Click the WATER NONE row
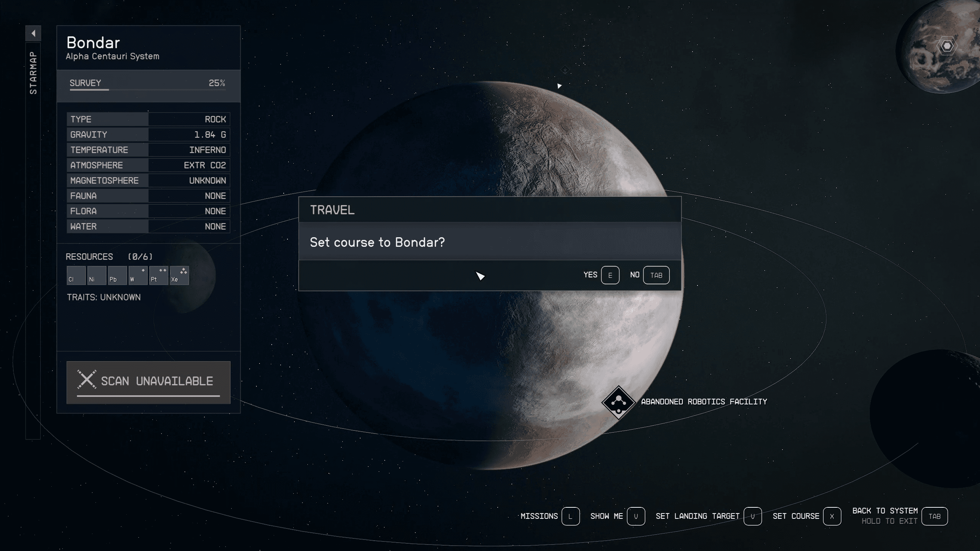The height and width of the screenshot is (551, 980). (149, 227)
